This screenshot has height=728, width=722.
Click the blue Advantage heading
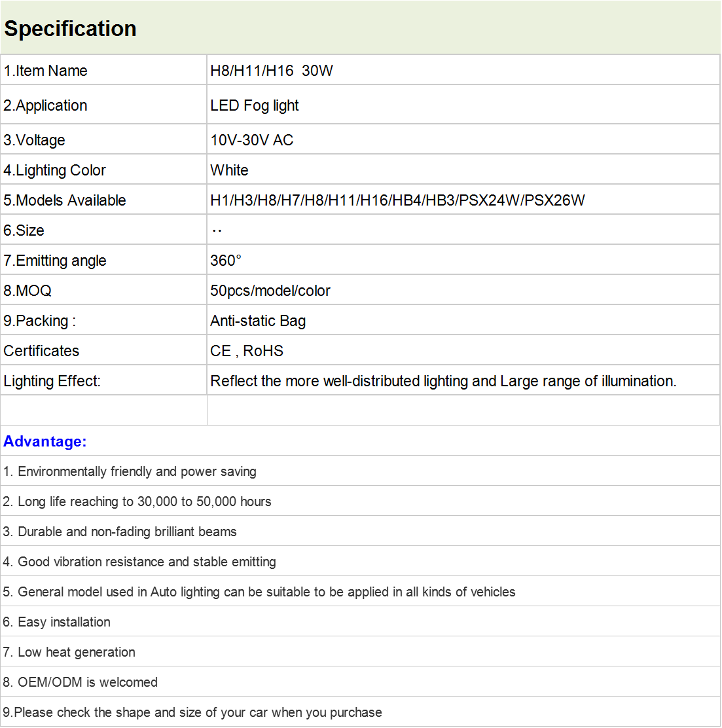pos(45,441)
